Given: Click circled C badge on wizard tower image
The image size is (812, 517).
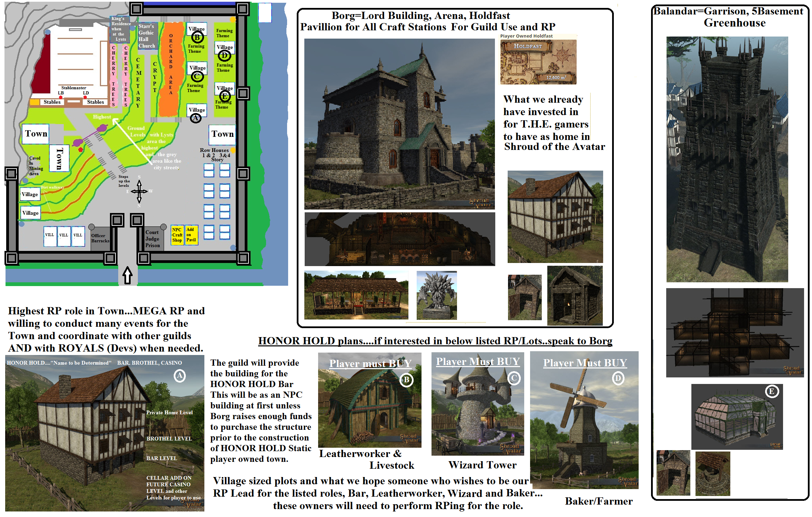Looking at the screenshot, I should (x=514, y=378).
